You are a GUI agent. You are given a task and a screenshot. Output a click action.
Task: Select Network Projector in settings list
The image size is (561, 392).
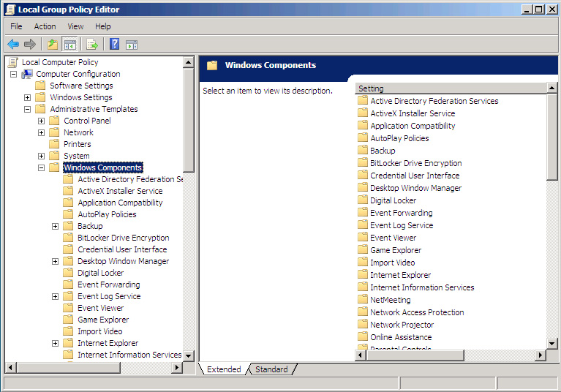point(402,325)
